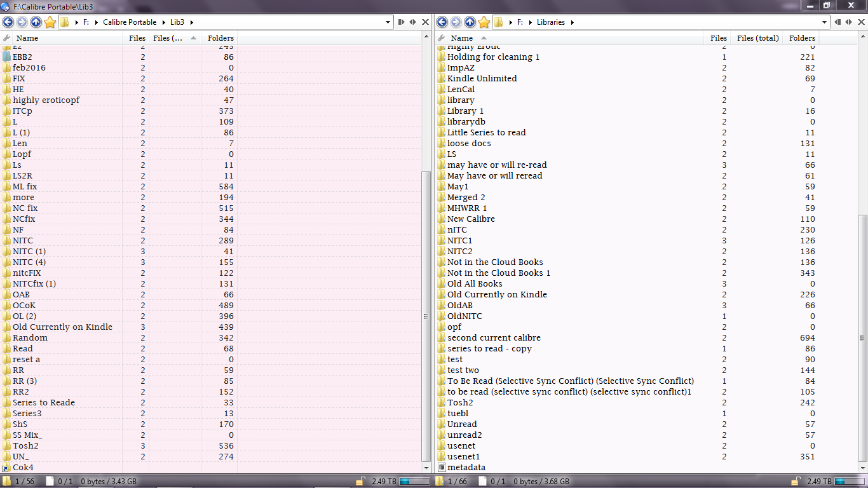Swap panes using right pane's double-arrow icon
Screen dimensions: 868x488
click(848, 22)
